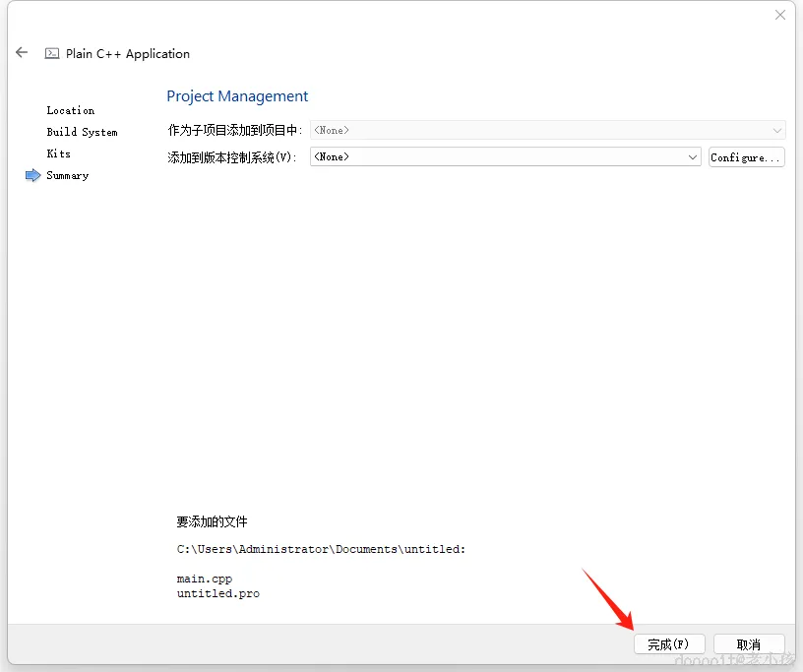Click the blue arrow beside Summary

click(32, 175)
